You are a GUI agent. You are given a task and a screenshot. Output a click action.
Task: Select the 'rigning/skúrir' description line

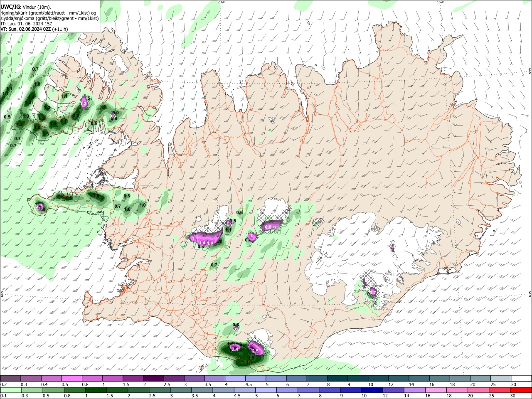[x=49, y=13]
